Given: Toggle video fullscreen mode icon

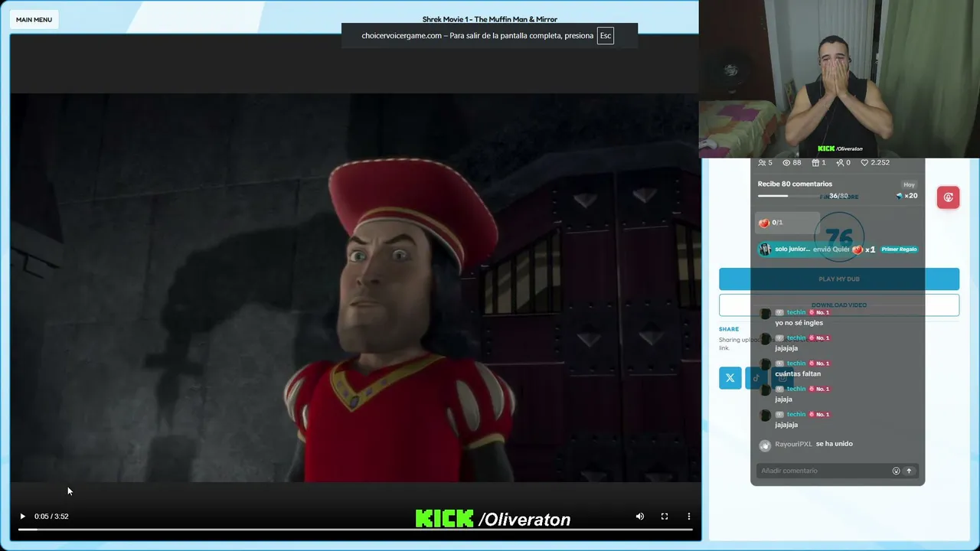Looking at the screenshot, I should coord(665,517).
